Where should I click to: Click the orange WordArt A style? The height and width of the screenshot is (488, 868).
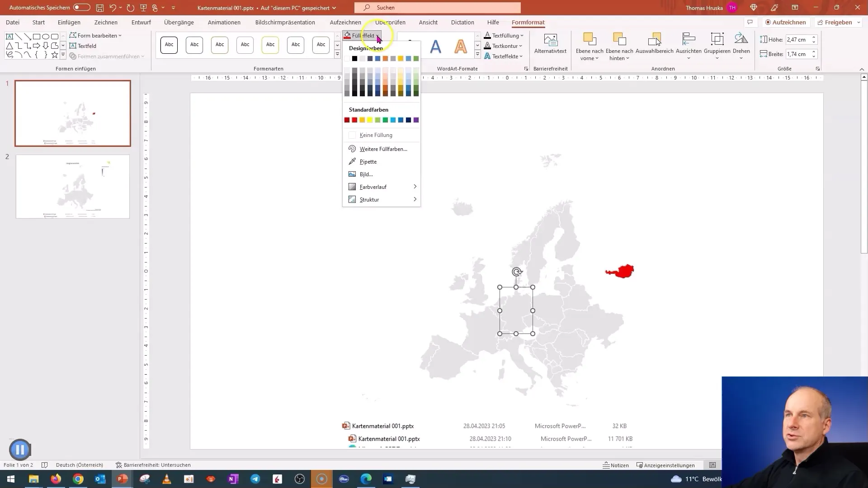(x=460, y=47)
